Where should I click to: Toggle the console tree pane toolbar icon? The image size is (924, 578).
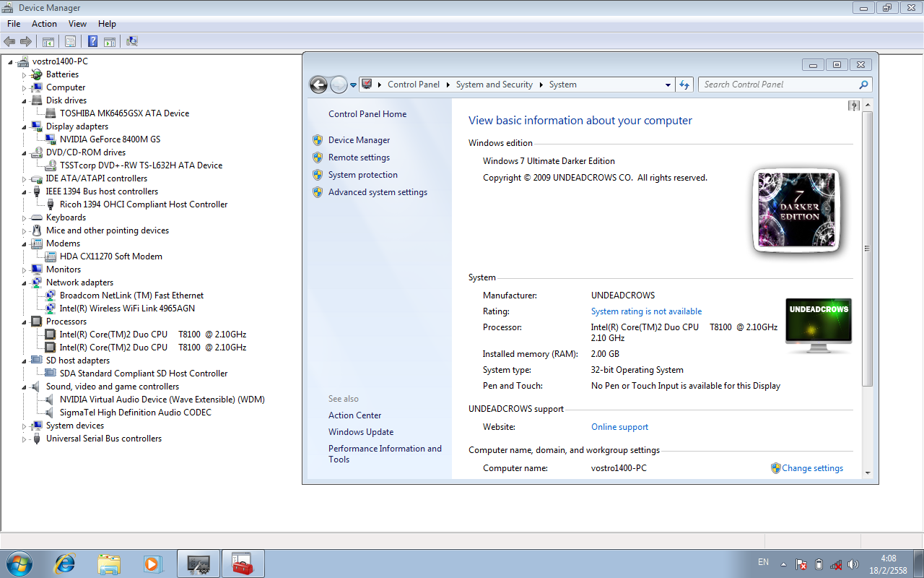pos(48,41)
